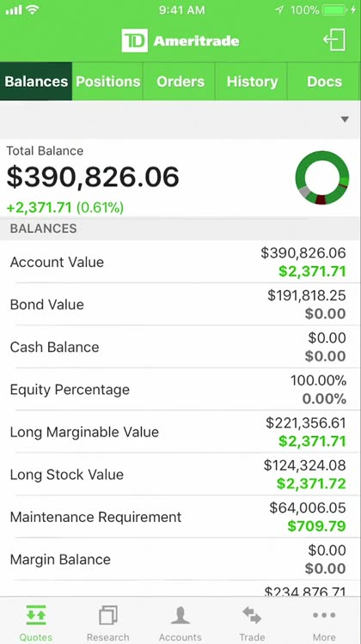
Task: Open the Docs tab
Action: click(x=324, y=82)
